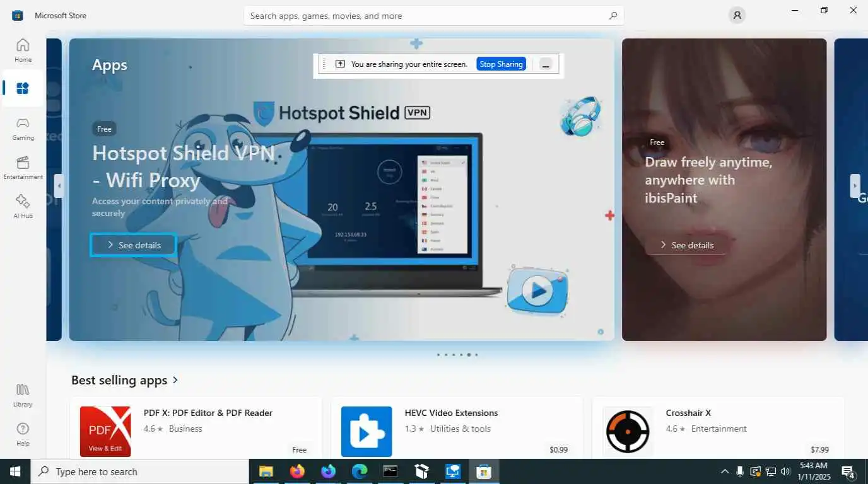868x484 pixels.
Task: Stop sharing the screen
Action: pos(501,64)
